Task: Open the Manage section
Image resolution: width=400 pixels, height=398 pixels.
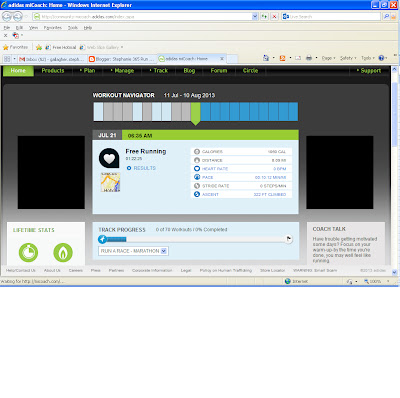Action: tap(122, 71)
